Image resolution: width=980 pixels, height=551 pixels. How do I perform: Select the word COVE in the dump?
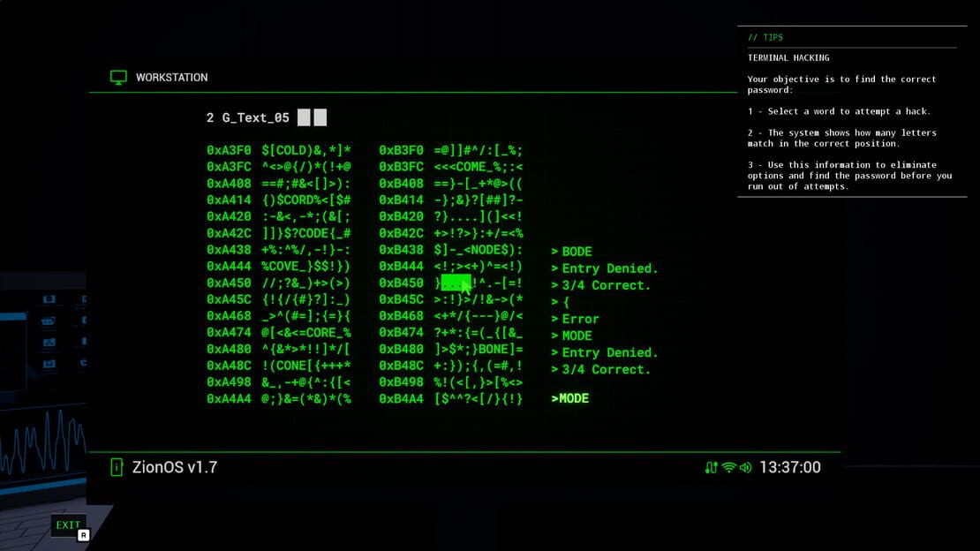tap(283, 267)
